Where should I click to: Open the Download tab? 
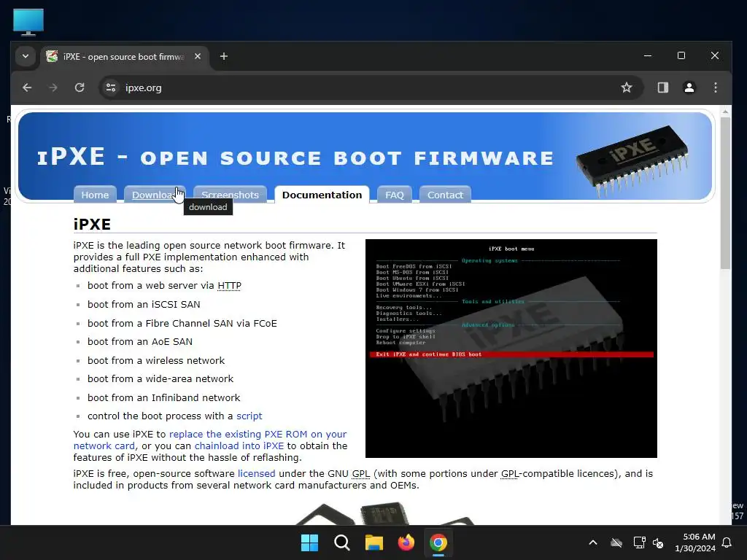pos(155,195)
